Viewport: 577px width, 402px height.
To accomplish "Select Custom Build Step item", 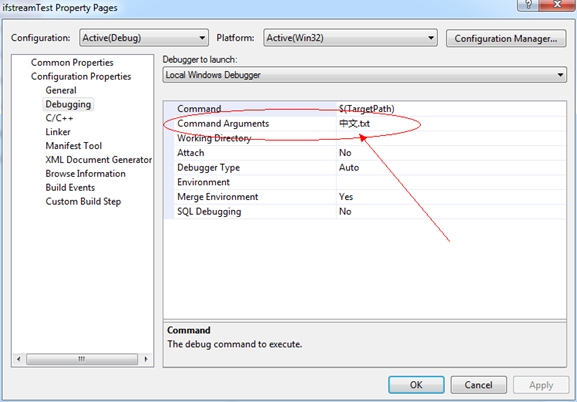I will [83, 201].
